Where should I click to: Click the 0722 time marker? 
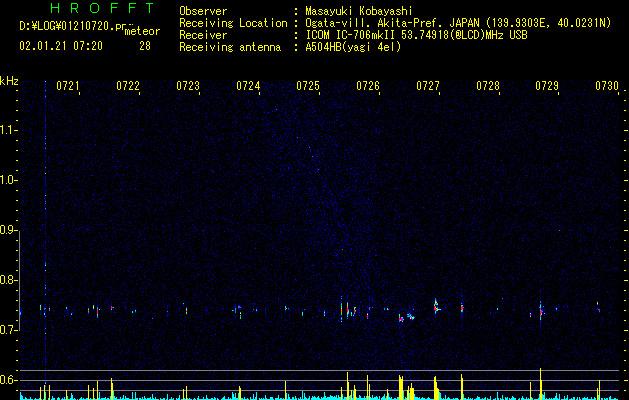coord(128,86)
